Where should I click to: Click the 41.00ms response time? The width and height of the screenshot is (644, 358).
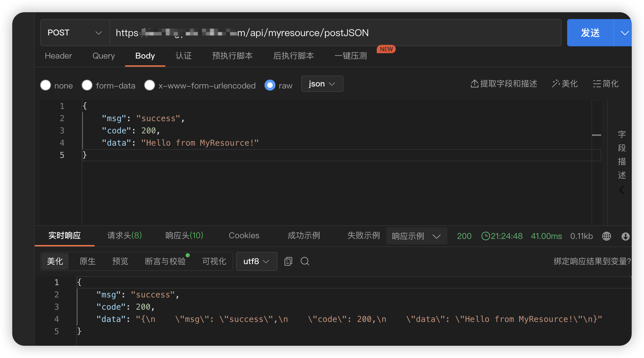546,236
